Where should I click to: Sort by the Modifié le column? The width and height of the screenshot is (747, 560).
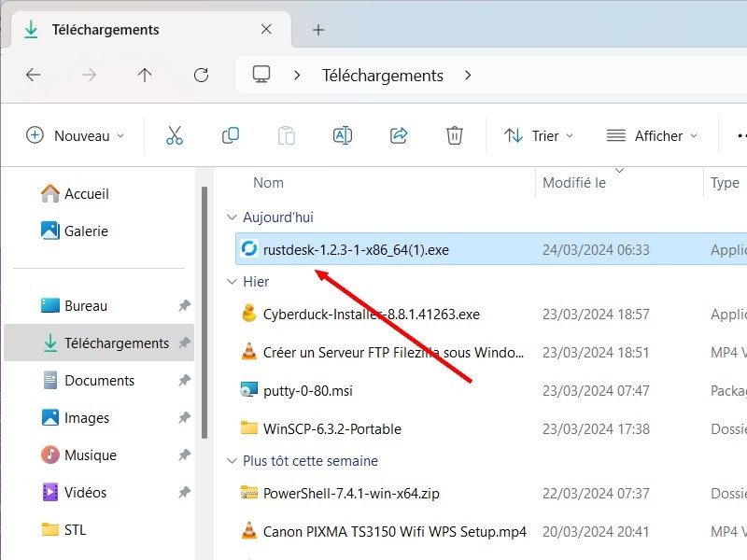[x=574, y=183]
